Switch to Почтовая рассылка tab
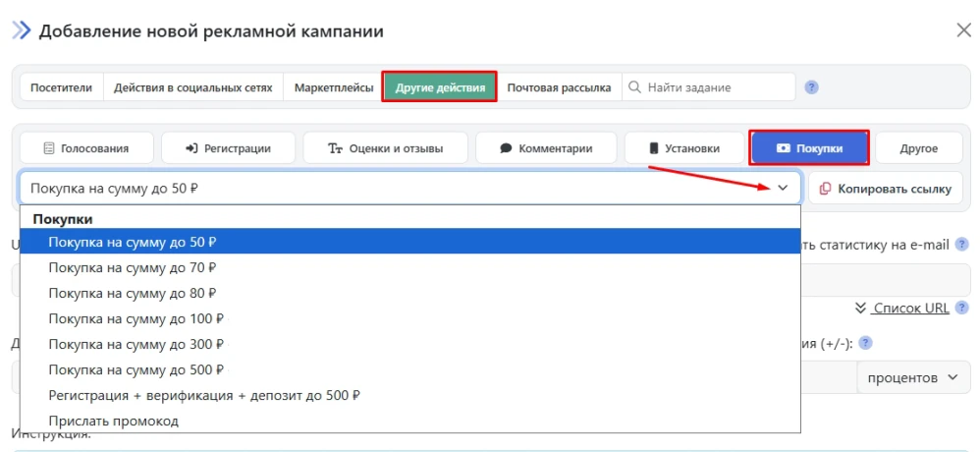Image resolution: width=980 pixels, height=452 pixels. coord(559,87)
